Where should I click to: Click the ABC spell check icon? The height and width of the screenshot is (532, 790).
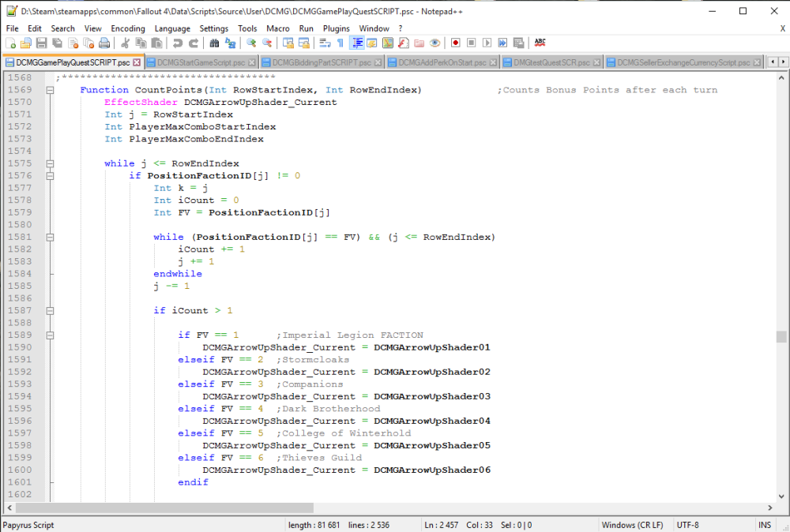[x=540, y=43]
